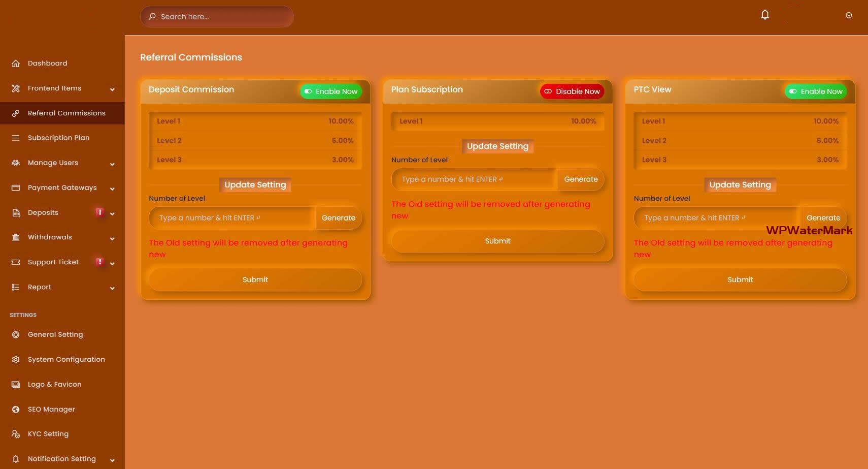
Task: Click the Payment Gateways card icon
Action: (16, 187)
